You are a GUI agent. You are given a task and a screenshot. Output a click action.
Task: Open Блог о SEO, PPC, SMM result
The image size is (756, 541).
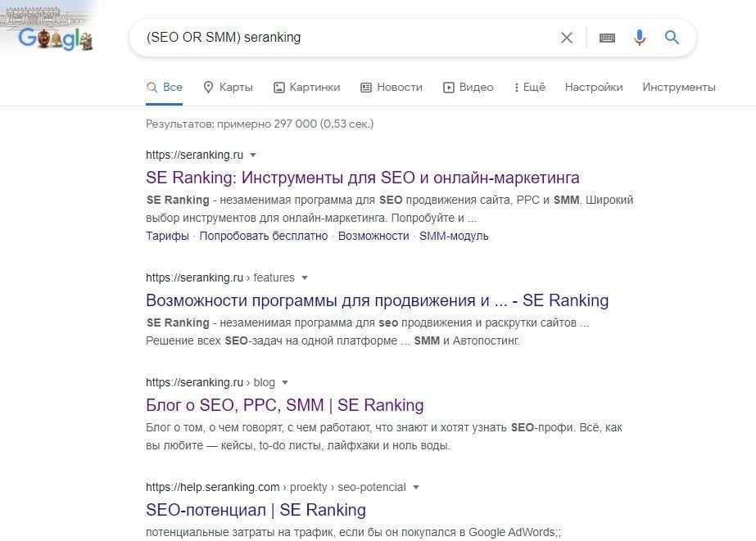point(284,405)
